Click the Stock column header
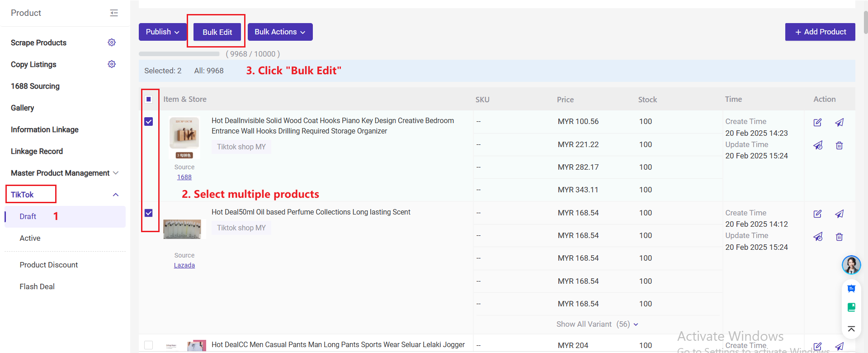868x353 pixels. click(x=647, y=100)
